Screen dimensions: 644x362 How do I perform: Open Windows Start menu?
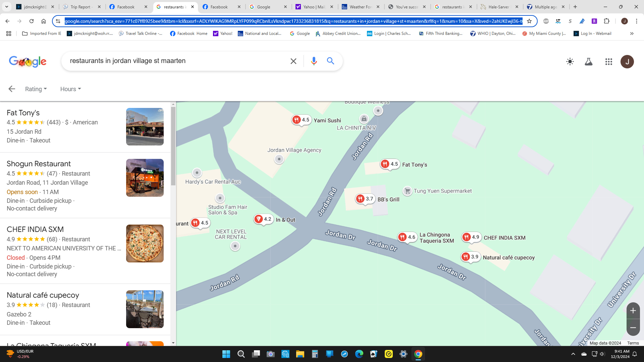point(226,354)
